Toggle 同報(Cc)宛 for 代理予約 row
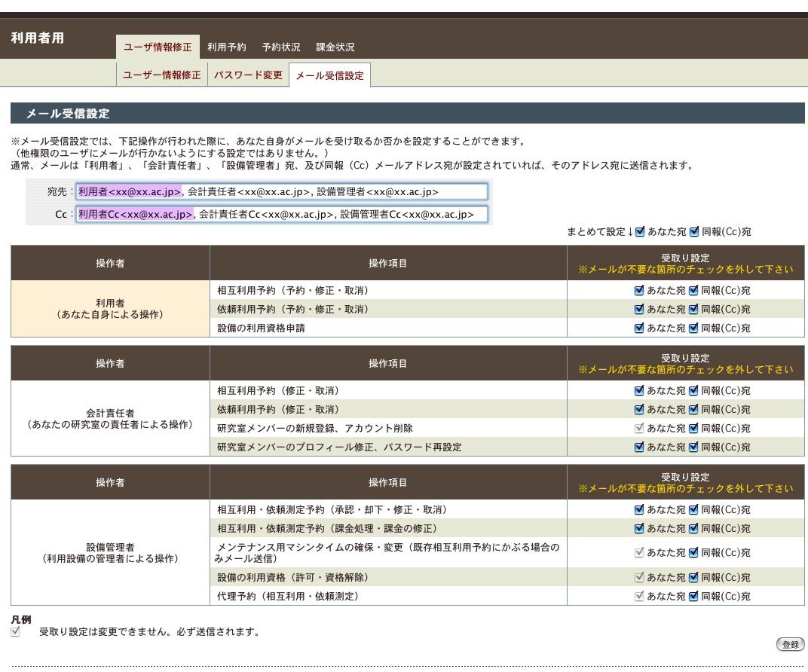The width and height of the screenshot is (808, 672). tap(694, 596)
